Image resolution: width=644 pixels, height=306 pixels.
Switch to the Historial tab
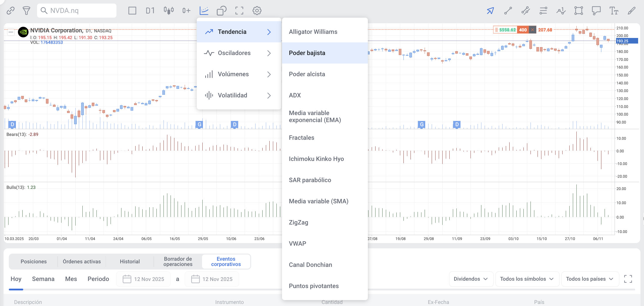(130, 262)
